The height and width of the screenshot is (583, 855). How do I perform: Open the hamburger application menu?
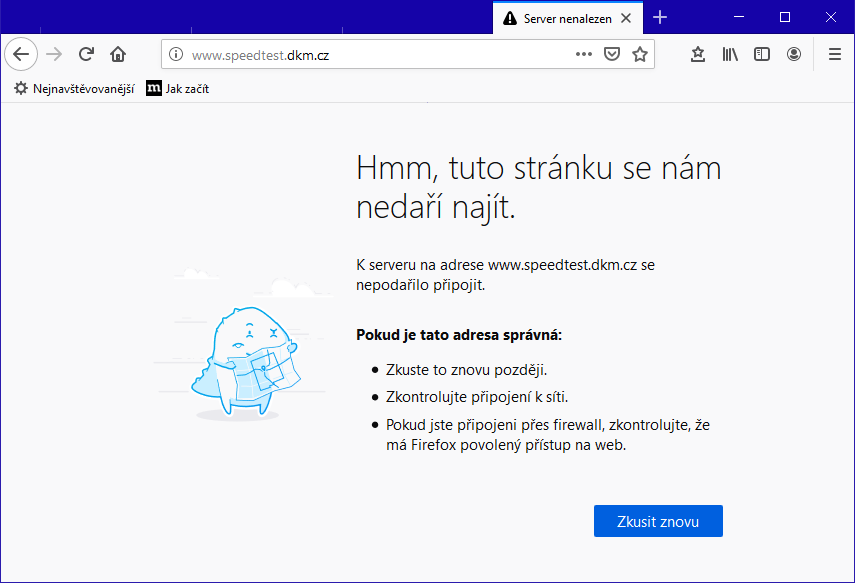coord(834,55)
